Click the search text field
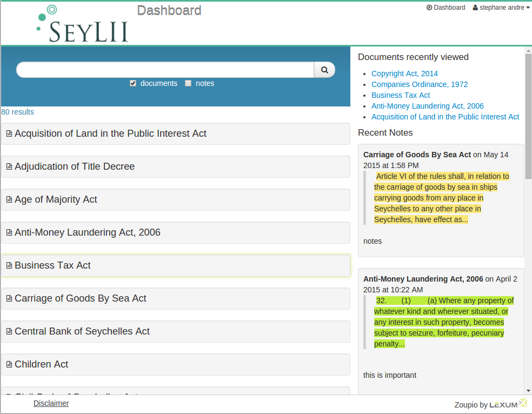 [x=165, y=70]
